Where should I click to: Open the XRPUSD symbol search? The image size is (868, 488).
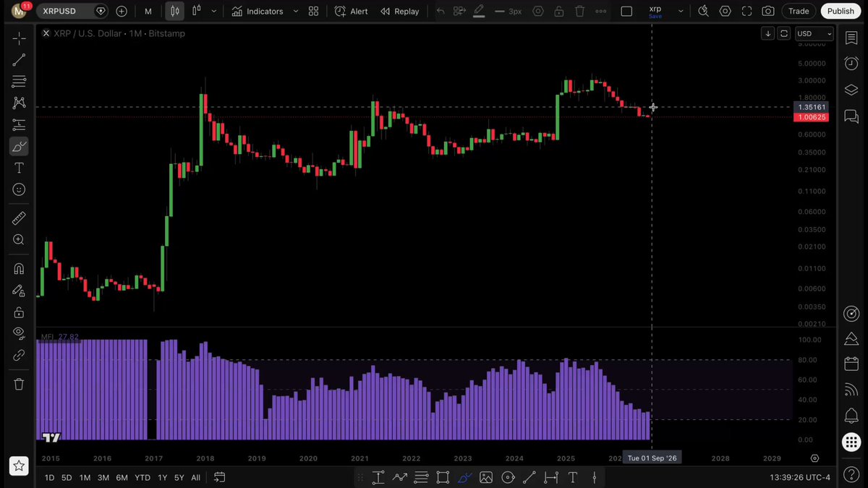point(66,12)
